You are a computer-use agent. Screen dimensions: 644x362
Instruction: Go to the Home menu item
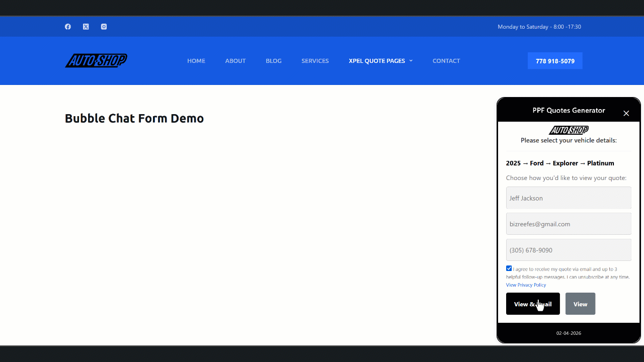point(196,61)
